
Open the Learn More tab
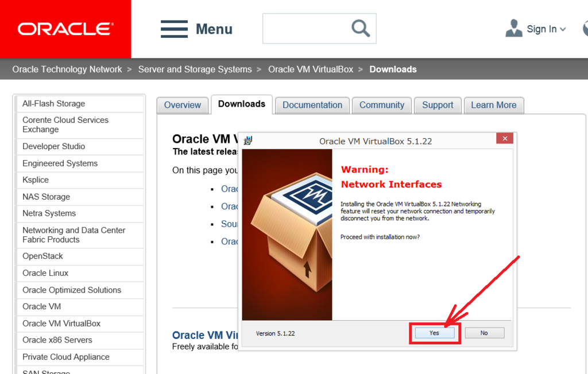click(493, 105)
